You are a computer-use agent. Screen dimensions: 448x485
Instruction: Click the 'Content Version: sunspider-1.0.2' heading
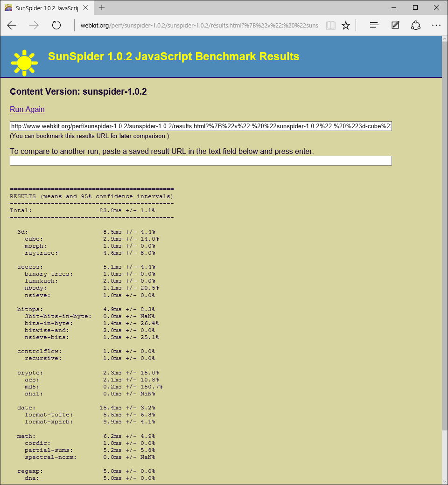coord(78,92)
